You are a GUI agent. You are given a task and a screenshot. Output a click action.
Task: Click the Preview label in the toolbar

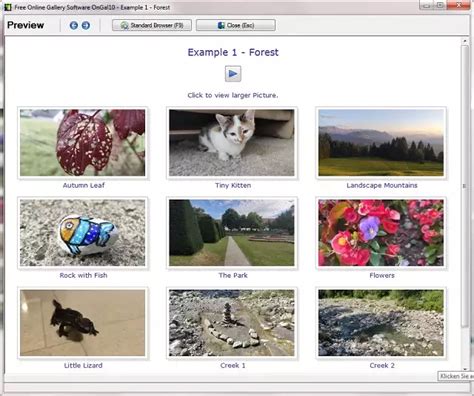25,25
